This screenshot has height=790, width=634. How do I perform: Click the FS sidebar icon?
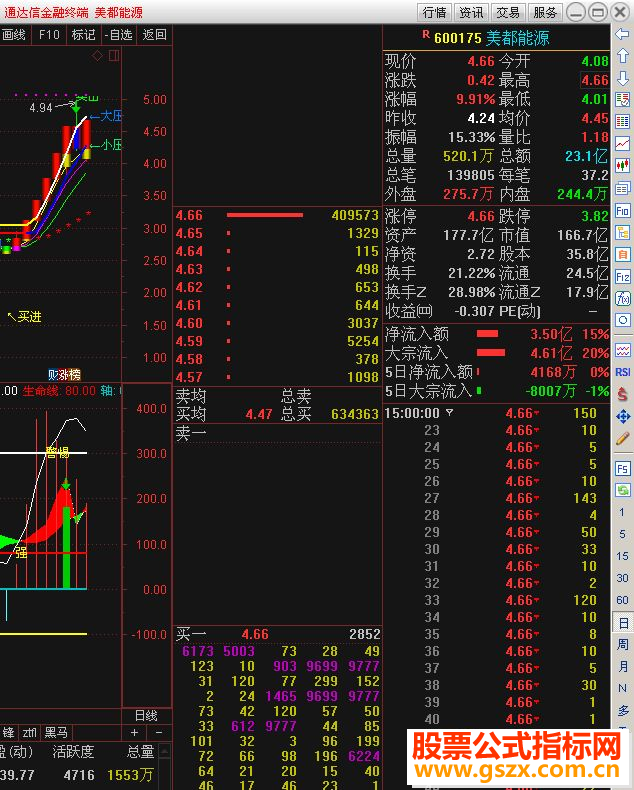point(622,469)
